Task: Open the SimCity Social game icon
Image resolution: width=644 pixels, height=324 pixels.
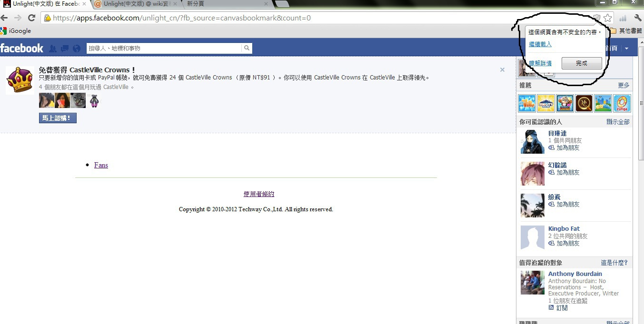Action: click(x=546, y=103)
